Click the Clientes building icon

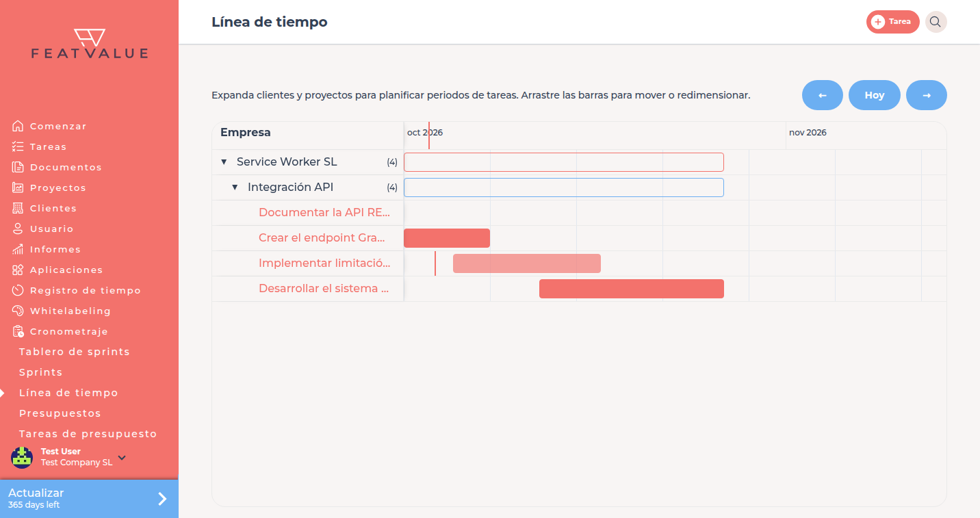(18, 208)
